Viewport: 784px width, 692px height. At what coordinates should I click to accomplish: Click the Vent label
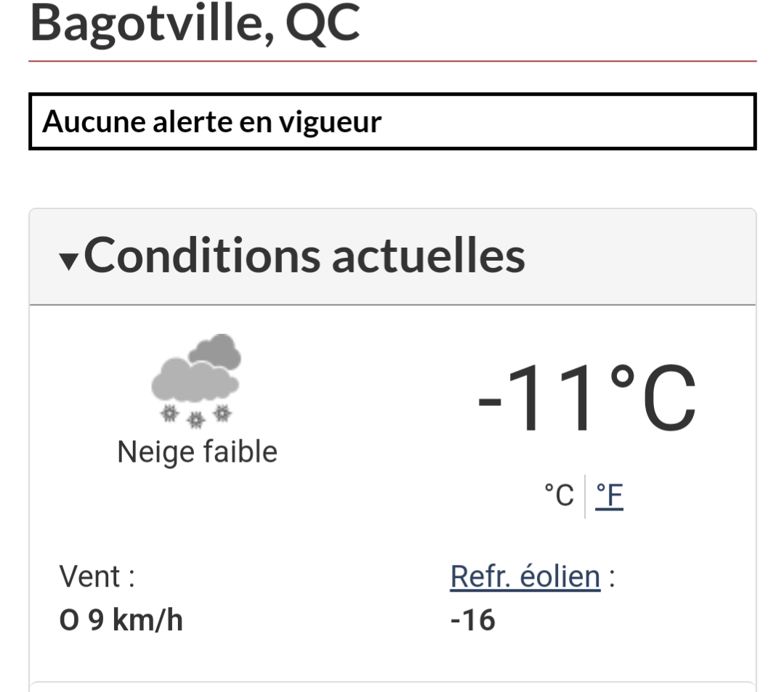97,577
